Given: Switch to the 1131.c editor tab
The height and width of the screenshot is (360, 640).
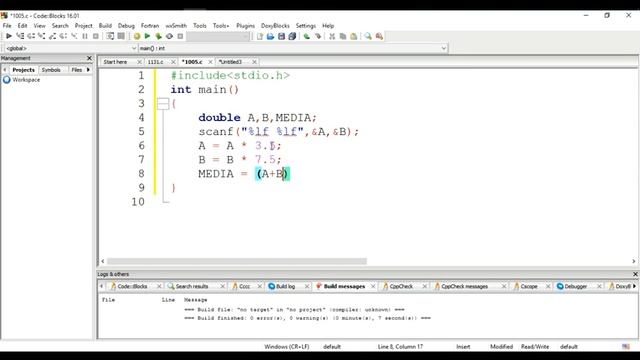Looking at the screenshot, I should (156, 62).
